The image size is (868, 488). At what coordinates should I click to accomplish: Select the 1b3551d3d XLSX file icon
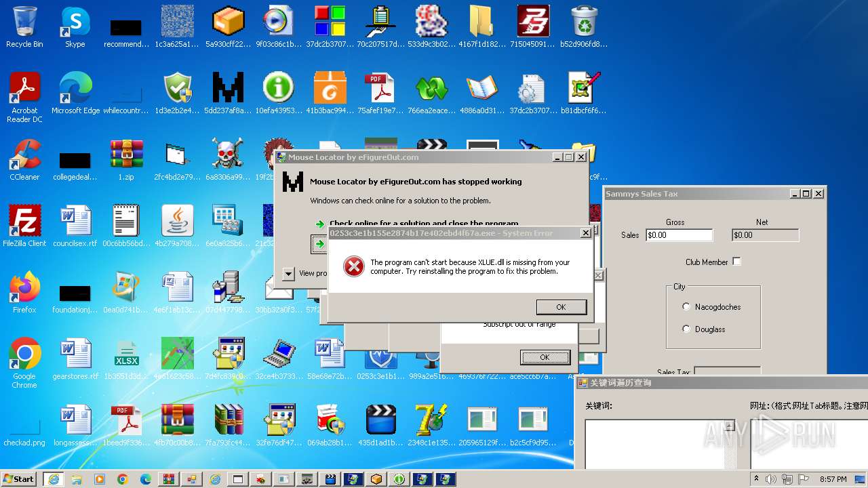[126, 359]
